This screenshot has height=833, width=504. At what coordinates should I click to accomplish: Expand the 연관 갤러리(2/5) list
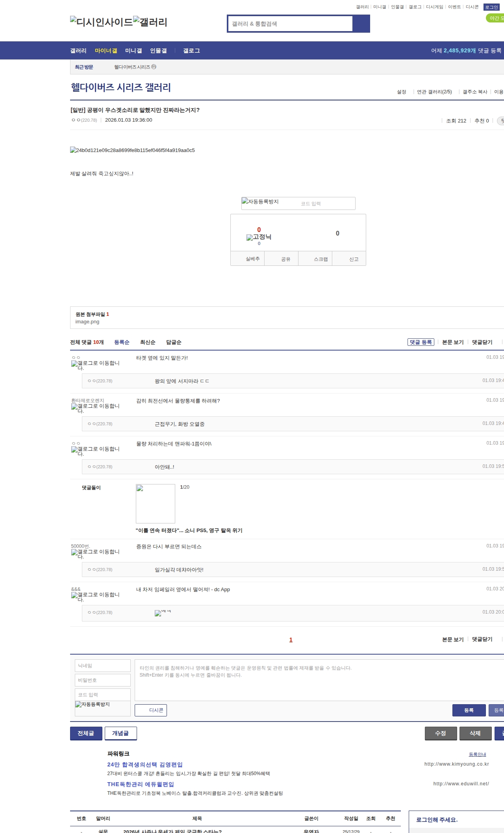[434, 92]
